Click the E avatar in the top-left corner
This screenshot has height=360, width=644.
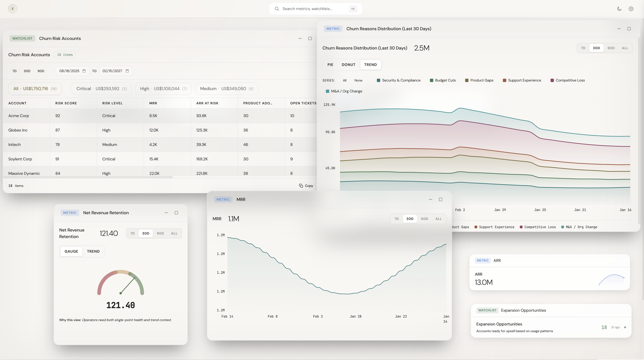12,9
